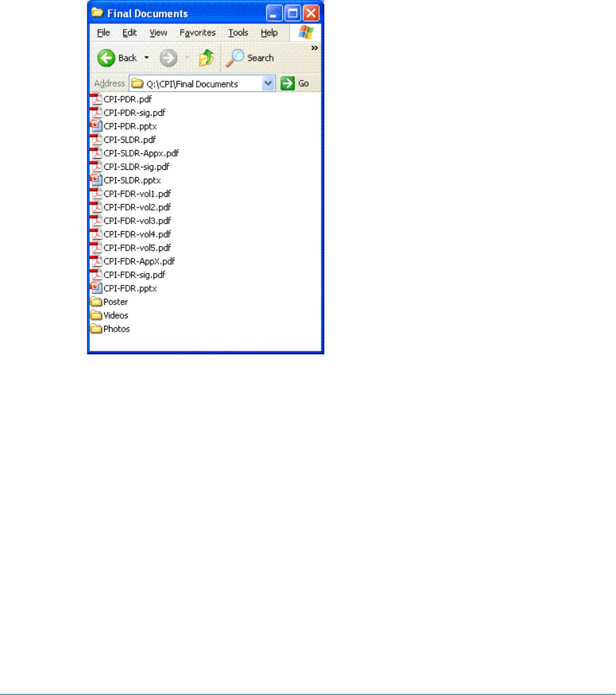The image size is (616, 695).
Task: Select the Photos folder icon
Action: [x=96, y=328]
